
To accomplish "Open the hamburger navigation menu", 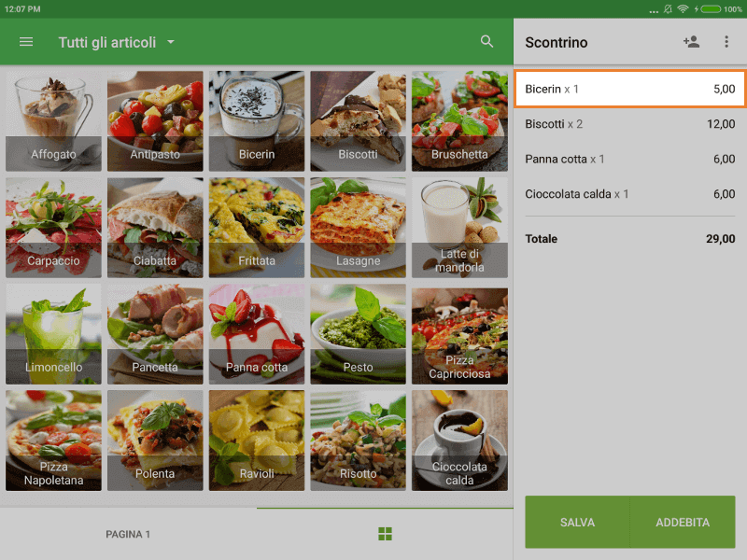I will (x=26, y=42).
